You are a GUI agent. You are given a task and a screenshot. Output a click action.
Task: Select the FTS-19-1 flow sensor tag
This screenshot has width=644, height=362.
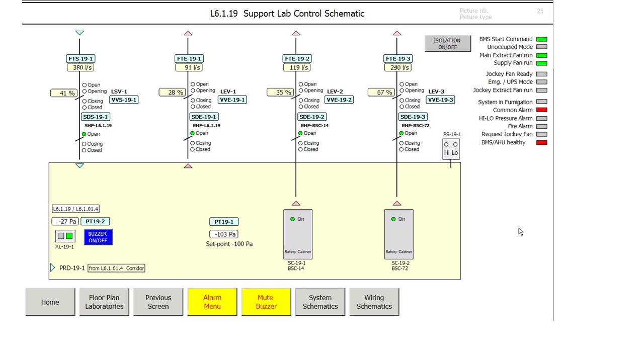click(80, 58)
